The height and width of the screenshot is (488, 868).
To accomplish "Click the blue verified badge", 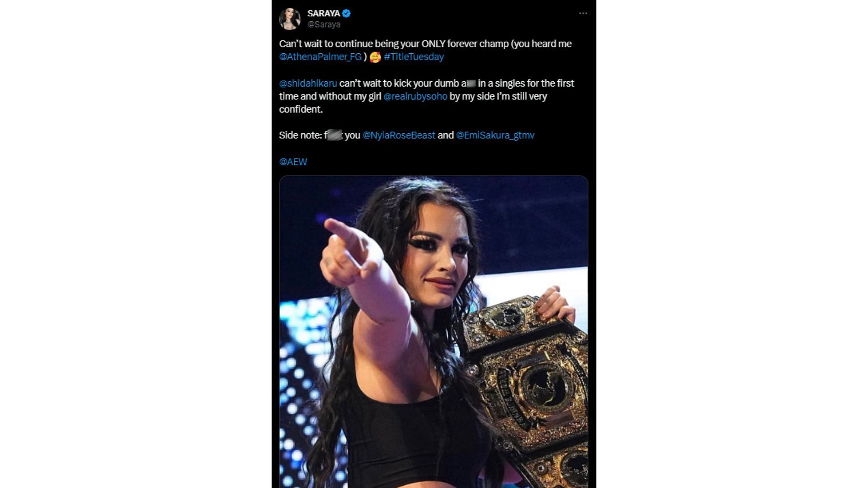I will 347,13.
